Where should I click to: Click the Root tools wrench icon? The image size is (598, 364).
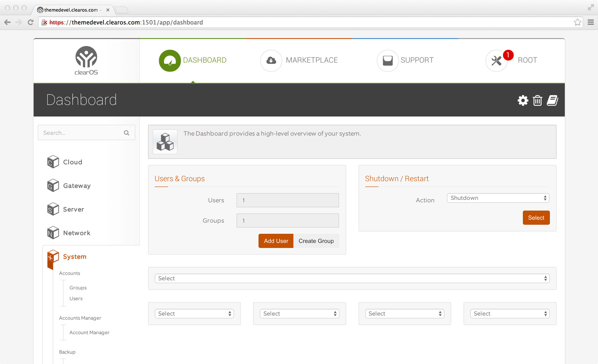pyautogui.click(x=496, y=60)
